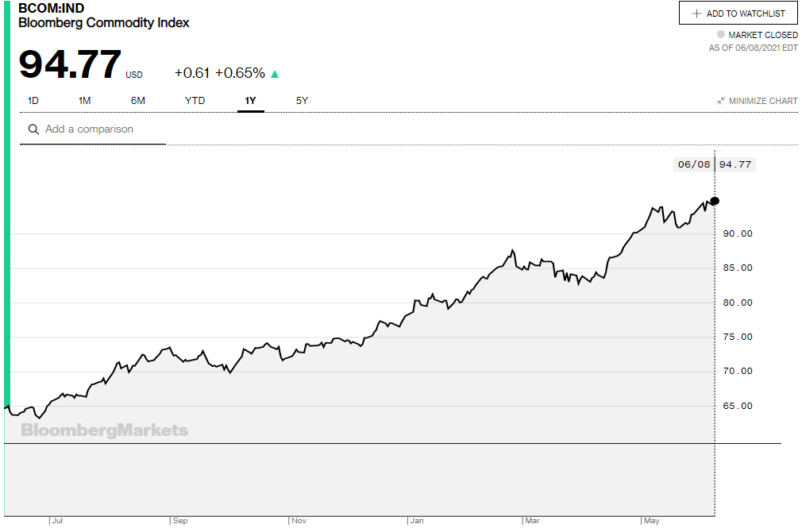Click the black end-point dot on chart line
The image size is (802, 532).
coord(715,201)
